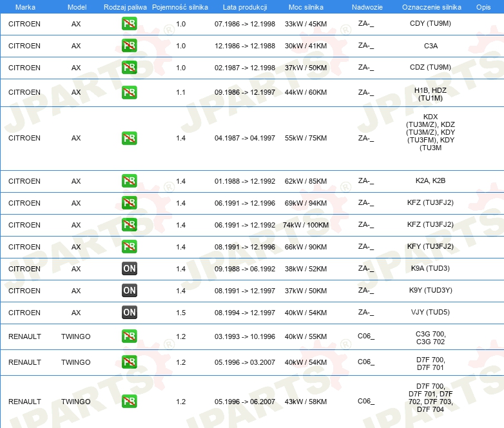
Task: Select engine code C3A cell
Action: [431, 46]
